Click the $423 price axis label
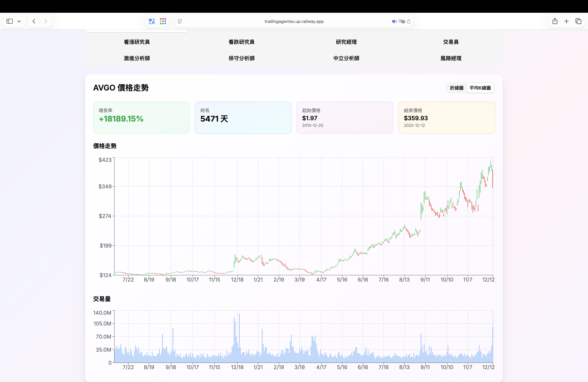The width and height of the screenshot is (588, 382). click(105, 160)
